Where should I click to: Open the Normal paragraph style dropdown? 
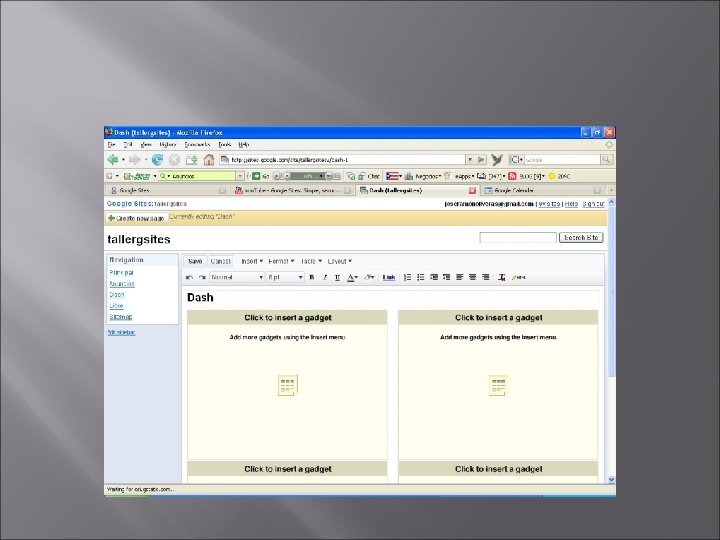click(237, 277)
